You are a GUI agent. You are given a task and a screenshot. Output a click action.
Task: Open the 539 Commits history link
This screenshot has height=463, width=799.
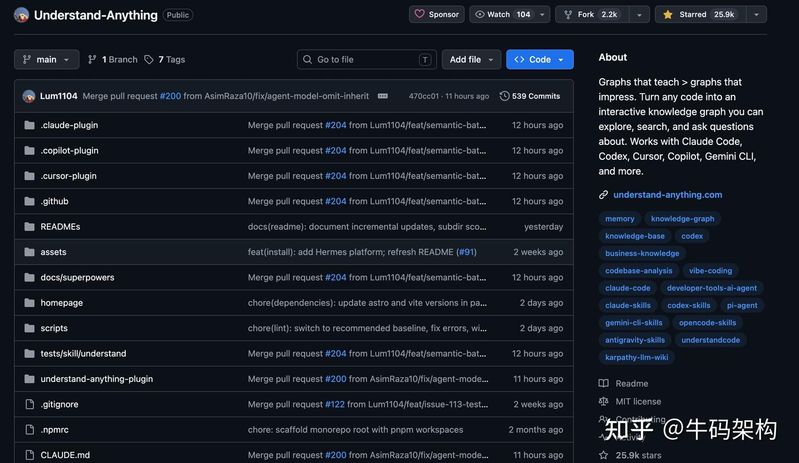click(530, 96)
